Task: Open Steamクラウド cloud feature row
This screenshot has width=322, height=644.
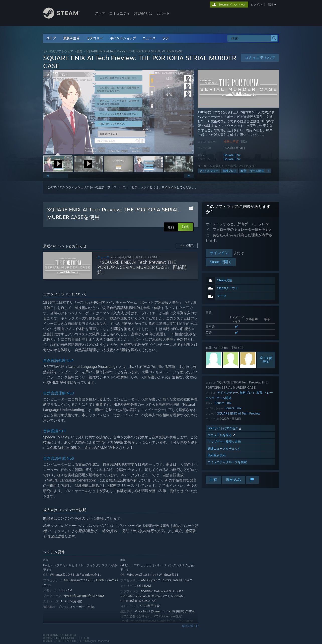Action: point(240,288)
